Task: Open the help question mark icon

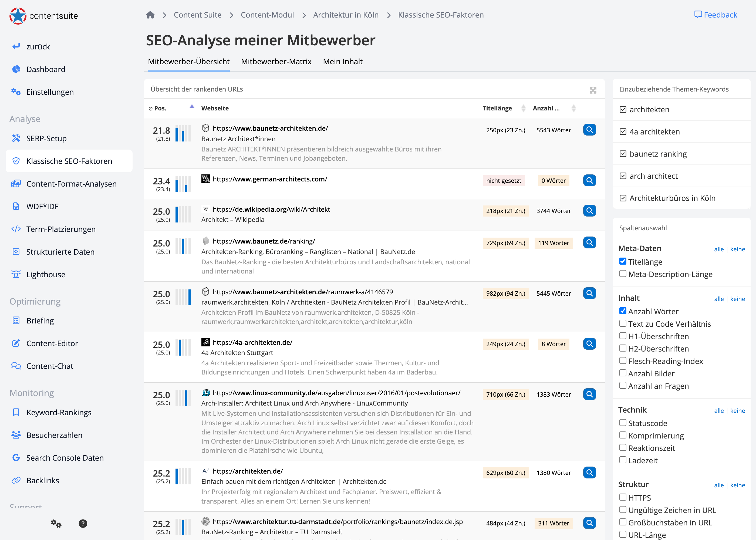Action: 83,524
